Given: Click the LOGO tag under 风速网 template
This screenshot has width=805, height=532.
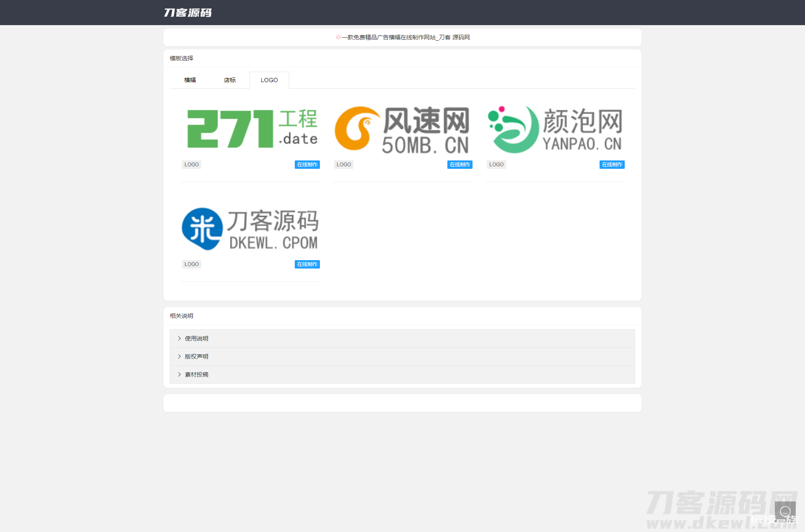Looking at the screenshot, I should tap(344, 165).
